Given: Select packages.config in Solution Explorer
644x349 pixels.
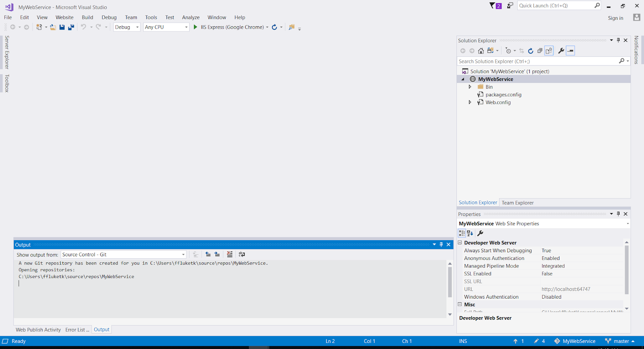Looking at the screenshot, I should pyautogui.click(x=503, y=95).
